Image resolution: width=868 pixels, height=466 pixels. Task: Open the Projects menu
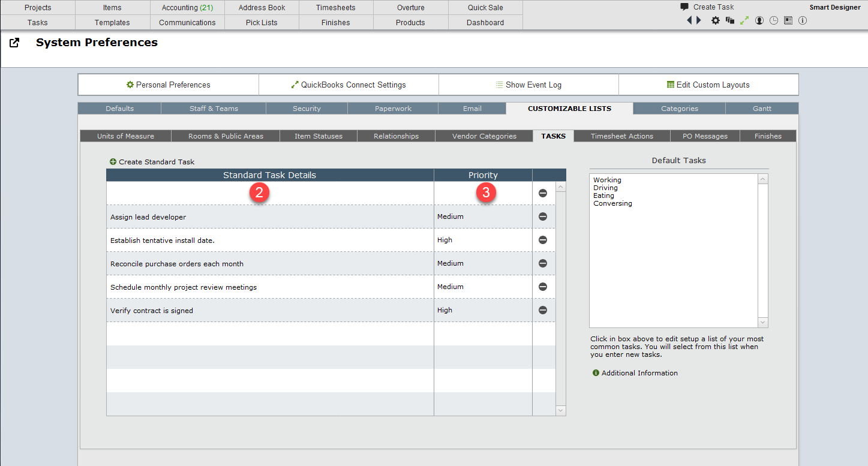38,8
